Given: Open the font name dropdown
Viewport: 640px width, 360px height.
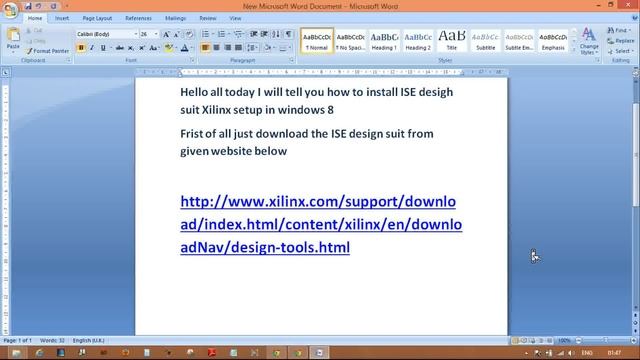Looking at the screenshot, I should (136, 34).
